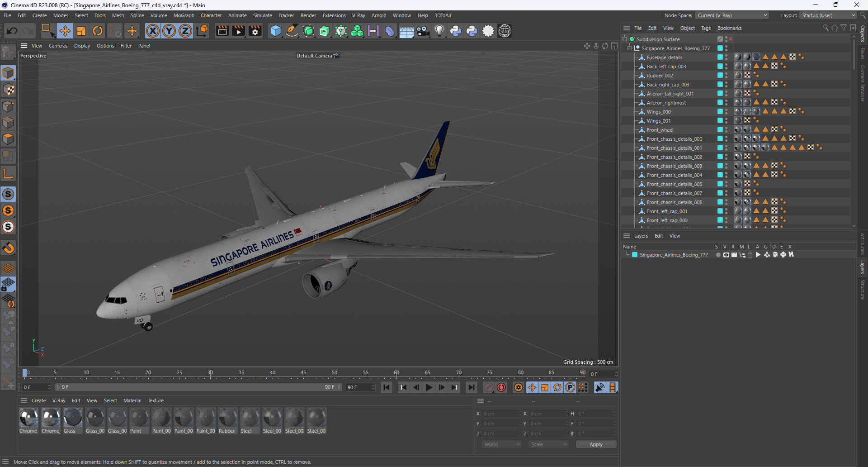Viewport: 868px width, 467px height.
Task: Click the Apply button
Action: tap(596, 444)
